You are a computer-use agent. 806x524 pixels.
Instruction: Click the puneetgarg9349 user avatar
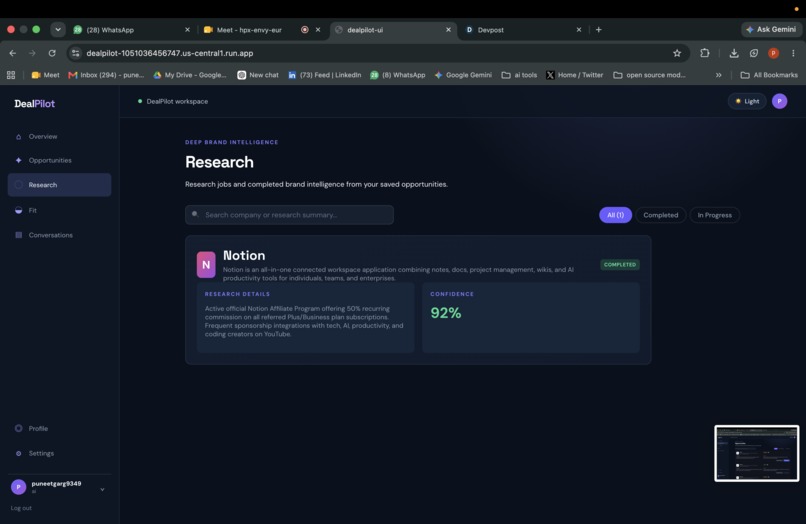coord(19,486)
